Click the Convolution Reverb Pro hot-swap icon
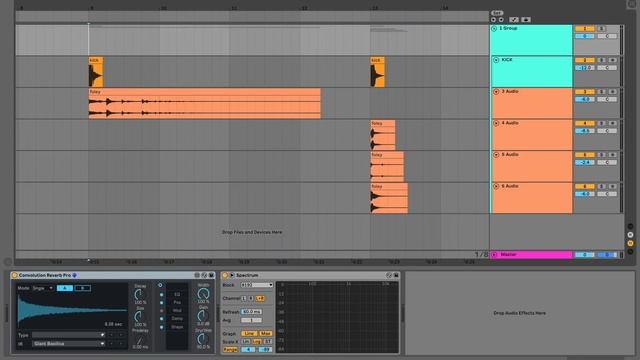Screen dimensions: 640x360 point(204,276)
